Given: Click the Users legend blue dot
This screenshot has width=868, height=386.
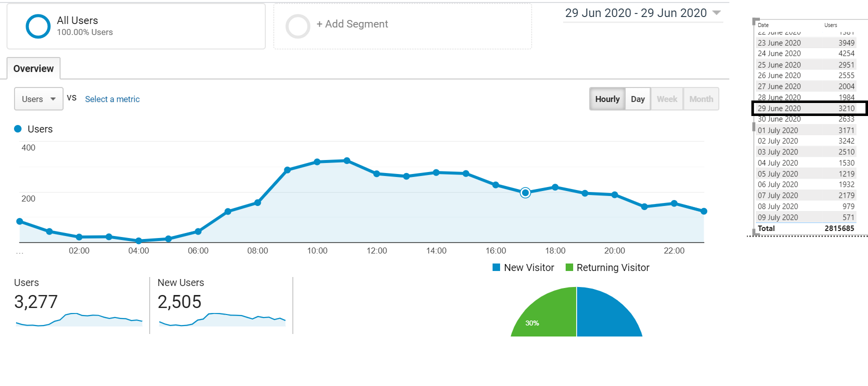Looking at the screenshot, I should tap(18, 129).
